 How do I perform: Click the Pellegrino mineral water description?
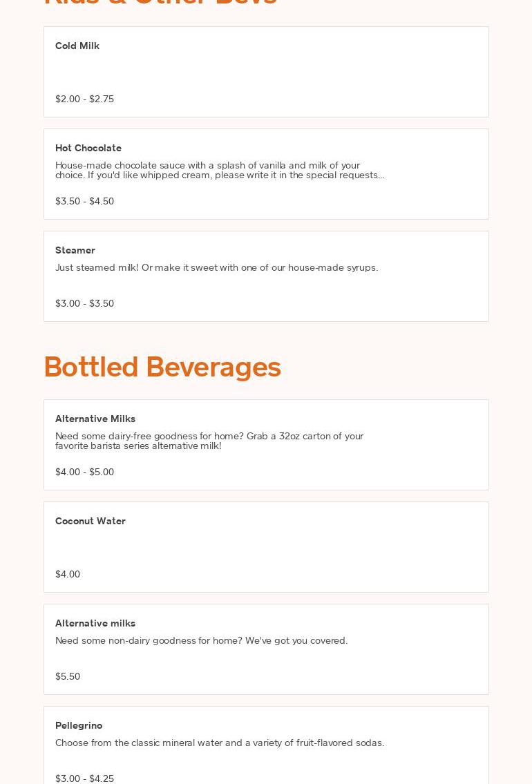click(220, 743)
